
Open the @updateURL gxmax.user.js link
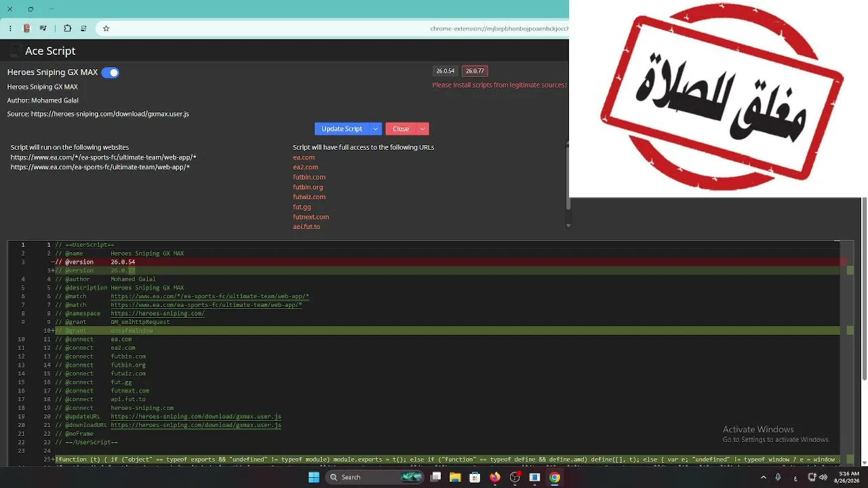pos(196,417)
